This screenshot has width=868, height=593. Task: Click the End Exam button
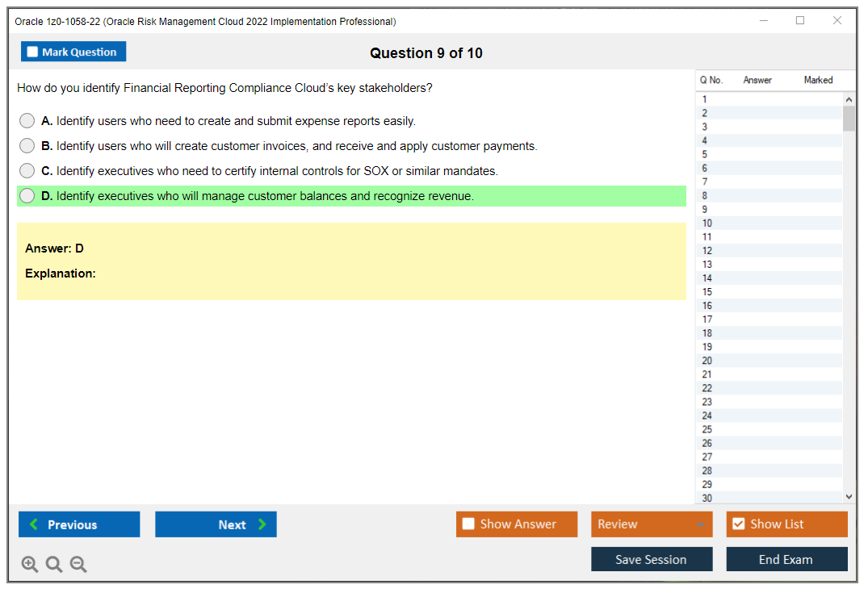[786, 559]
